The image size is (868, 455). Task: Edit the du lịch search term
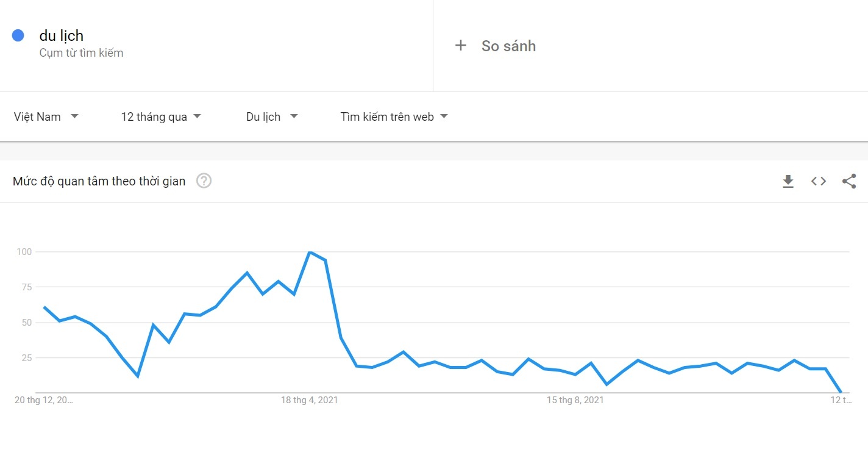[62, 35]
